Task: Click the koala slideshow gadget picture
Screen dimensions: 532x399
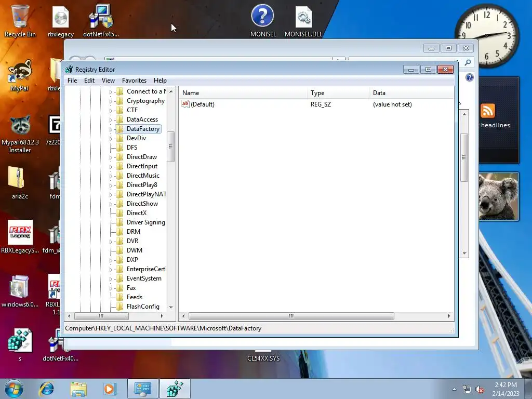Action: click(x=498, y=196)
